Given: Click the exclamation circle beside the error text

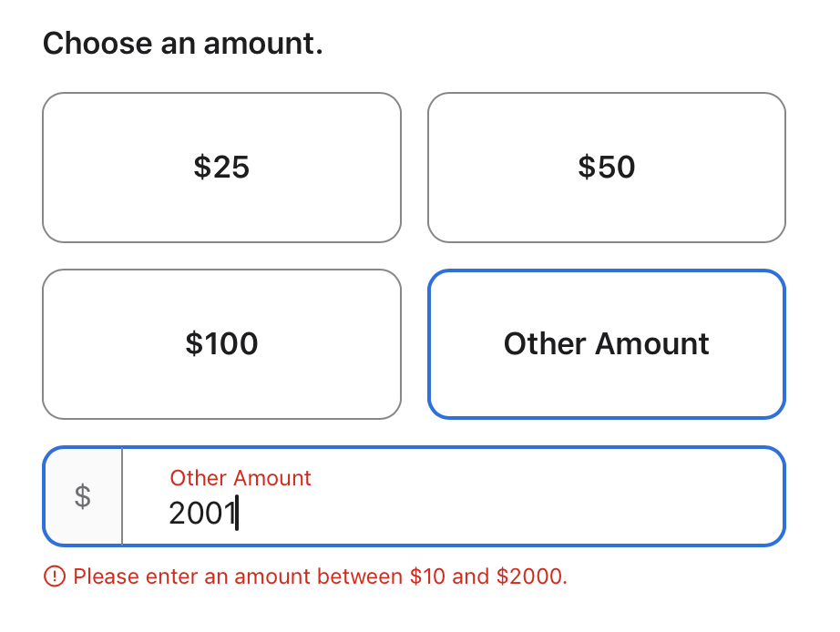Looking at the screenshot, I should pos(55,576).
